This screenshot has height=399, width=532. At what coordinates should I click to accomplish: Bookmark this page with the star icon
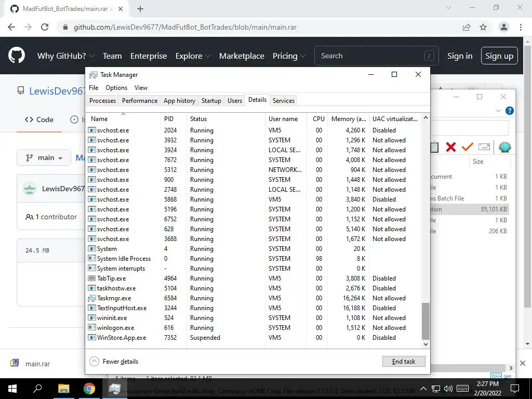pyautogui.click(x=483, y=27)
